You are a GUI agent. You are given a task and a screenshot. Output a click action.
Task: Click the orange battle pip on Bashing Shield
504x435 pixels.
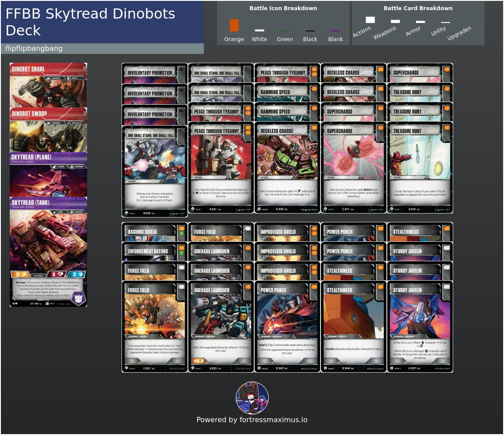(x=181, y=229)
